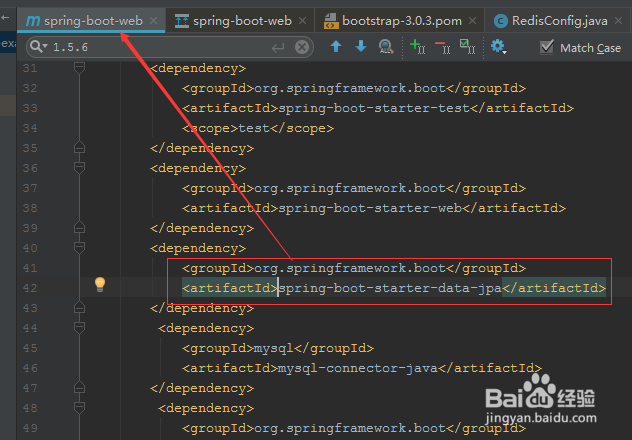This screenshot has width=632, height=440.
Task: Add selection for next occurrence icon
Action: tap(418, 46)
